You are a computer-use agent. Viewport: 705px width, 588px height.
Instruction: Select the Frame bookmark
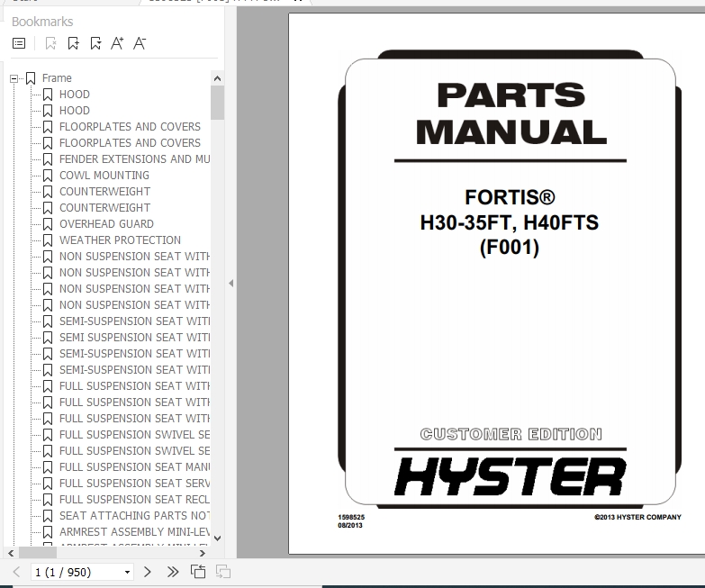pos(57,78)
